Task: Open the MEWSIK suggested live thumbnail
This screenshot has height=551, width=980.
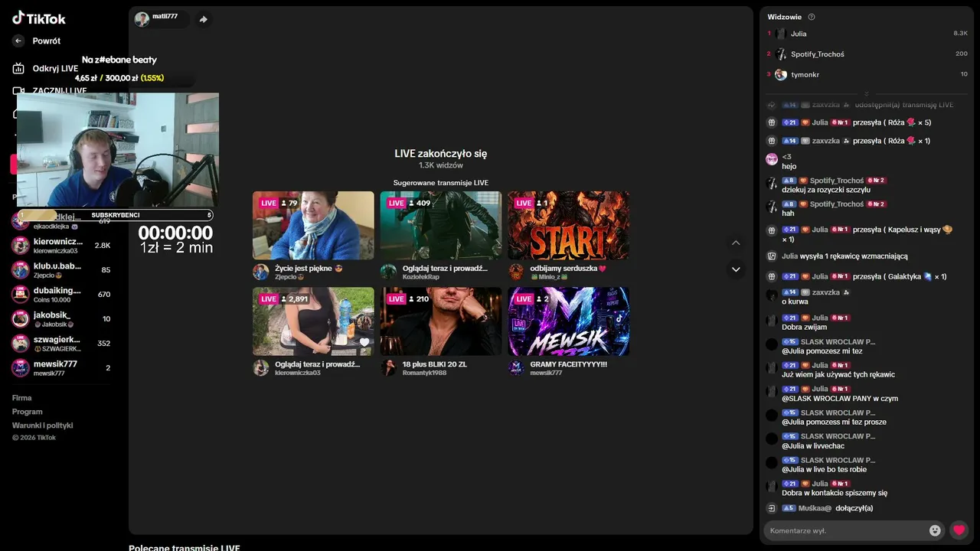Action: tap(569, 321)
